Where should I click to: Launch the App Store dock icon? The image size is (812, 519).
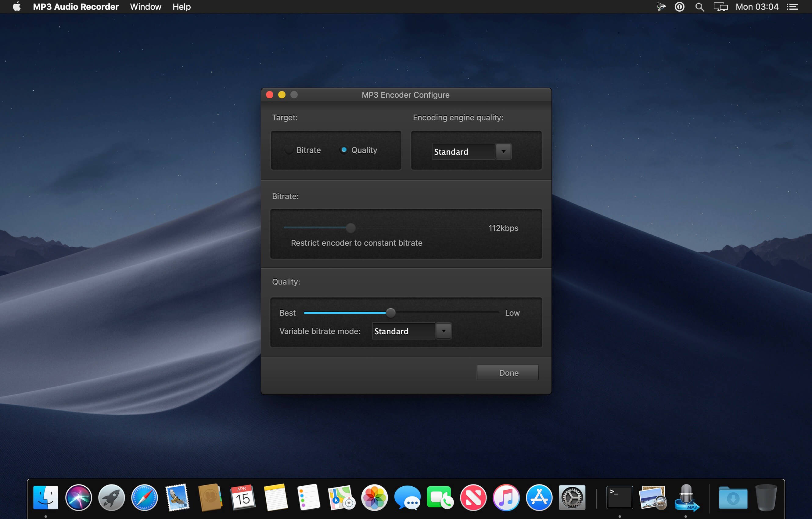pyautogui.click(x=539, y=497)
